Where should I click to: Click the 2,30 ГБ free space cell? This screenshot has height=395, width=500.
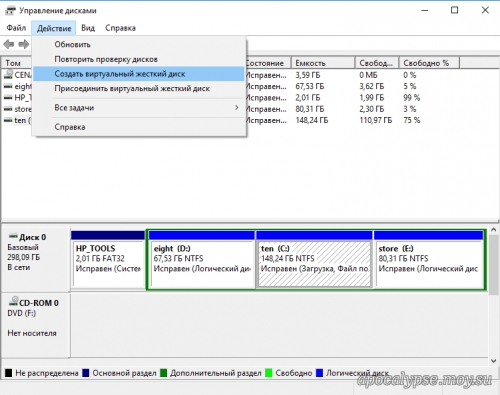click(x=371, y=109)
